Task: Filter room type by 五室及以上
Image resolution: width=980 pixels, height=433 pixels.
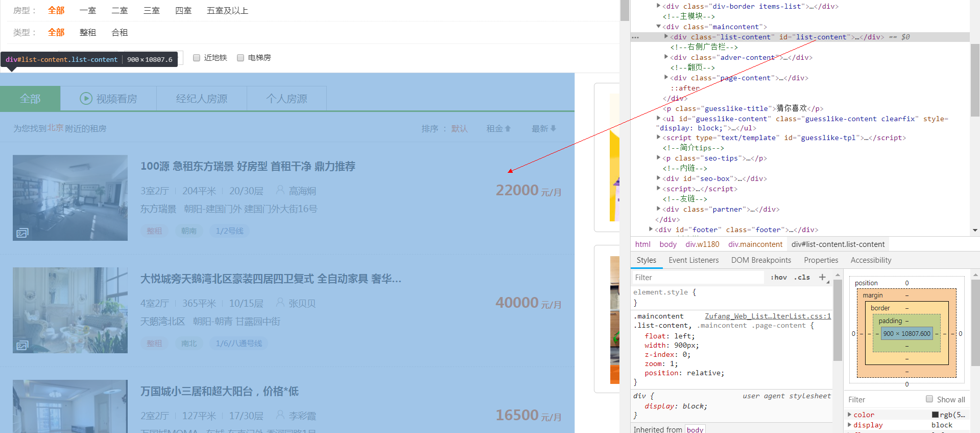Action: tap(227, 11)
